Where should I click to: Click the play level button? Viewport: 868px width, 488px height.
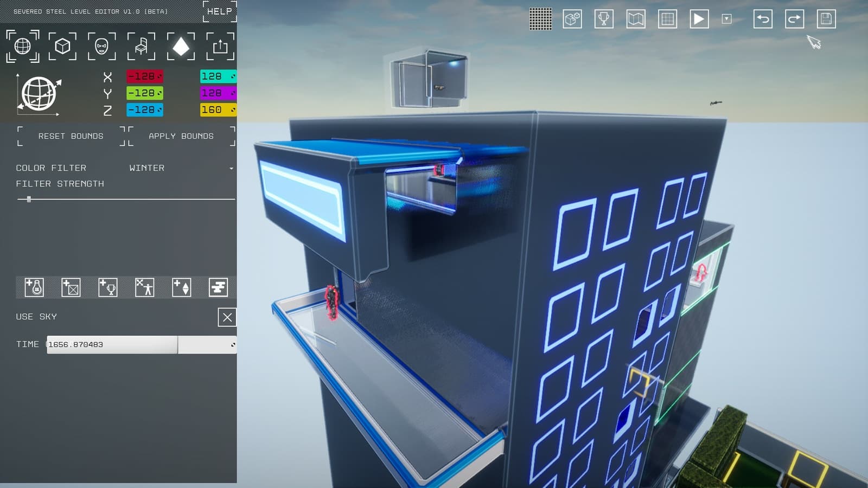(x=699, y=19)
